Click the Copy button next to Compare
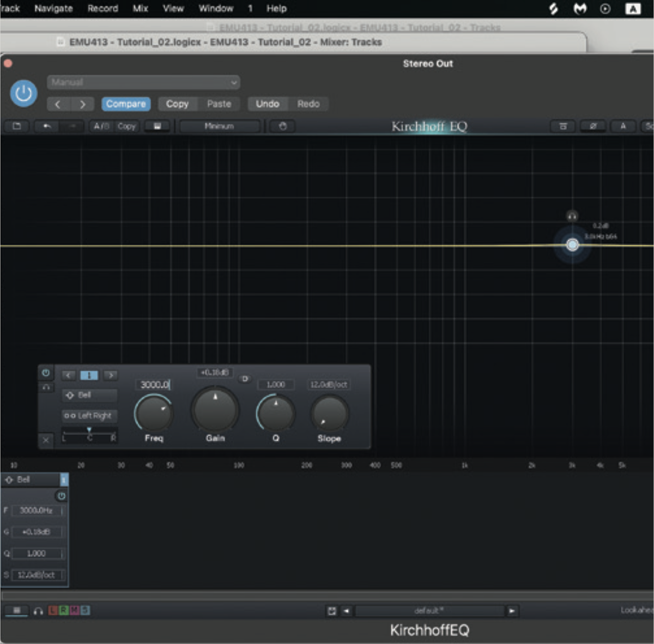 pyautogui.click(x=177, y=104)
